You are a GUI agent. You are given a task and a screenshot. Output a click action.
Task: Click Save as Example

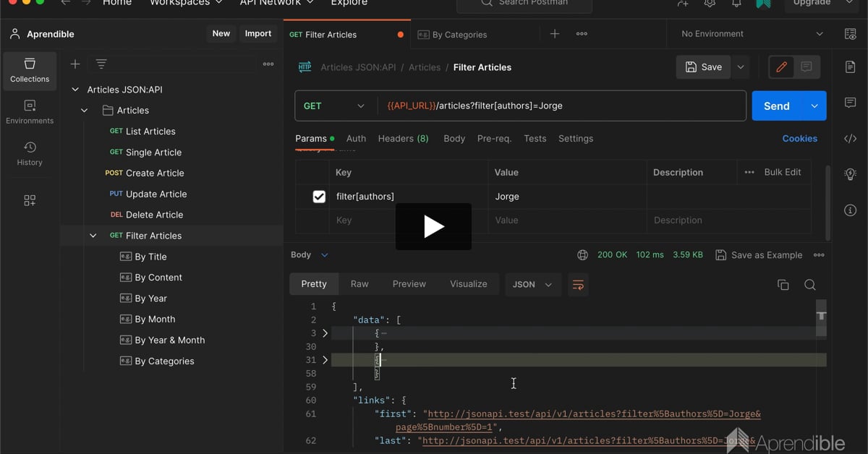pyautogui.click(x=759, y=255)
